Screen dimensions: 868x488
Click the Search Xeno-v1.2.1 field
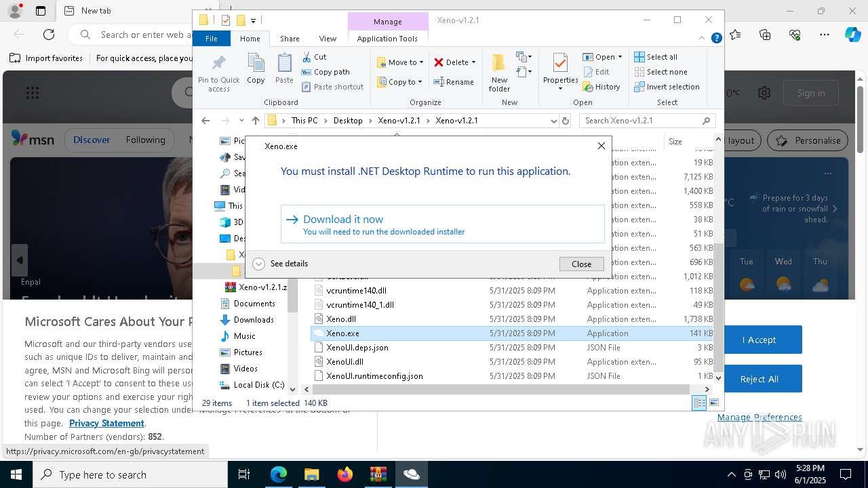tap(648, 121)
